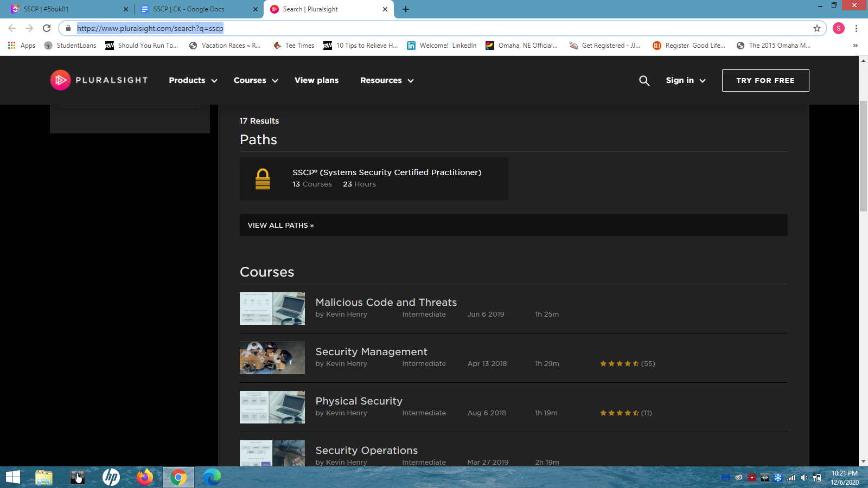This screenshot has width=868, height=488.
Task: Click the Security Management course thumbnail
Action: (x=272, y=358)
